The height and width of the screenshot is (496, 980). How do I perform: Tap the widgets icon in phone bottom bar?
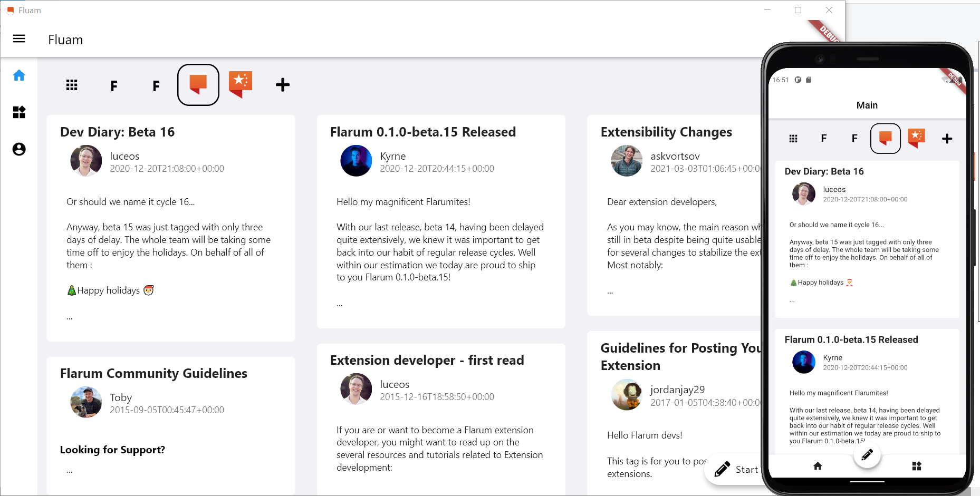coord(917,466)
